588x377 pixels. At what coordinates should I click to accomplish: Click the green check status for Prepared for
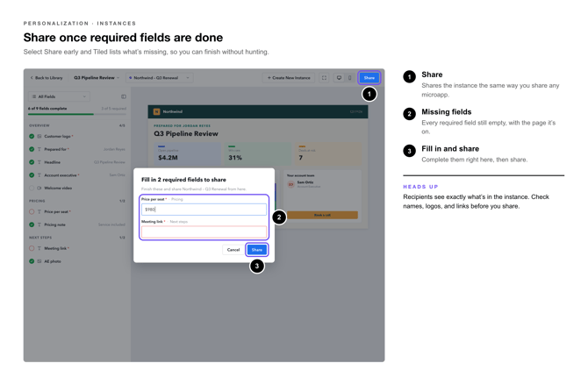tap(32, 149)
